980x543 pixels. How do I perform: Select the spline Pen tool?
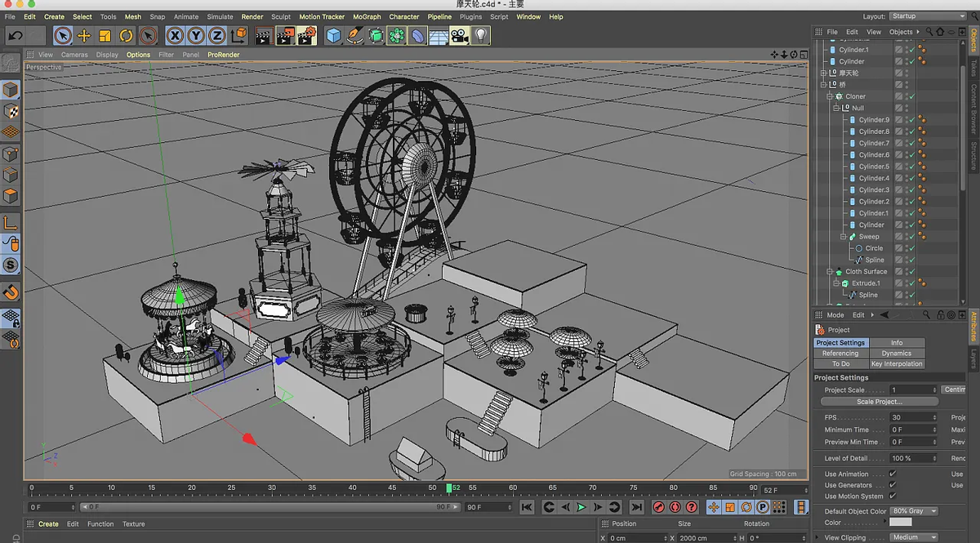pos(354,35)
